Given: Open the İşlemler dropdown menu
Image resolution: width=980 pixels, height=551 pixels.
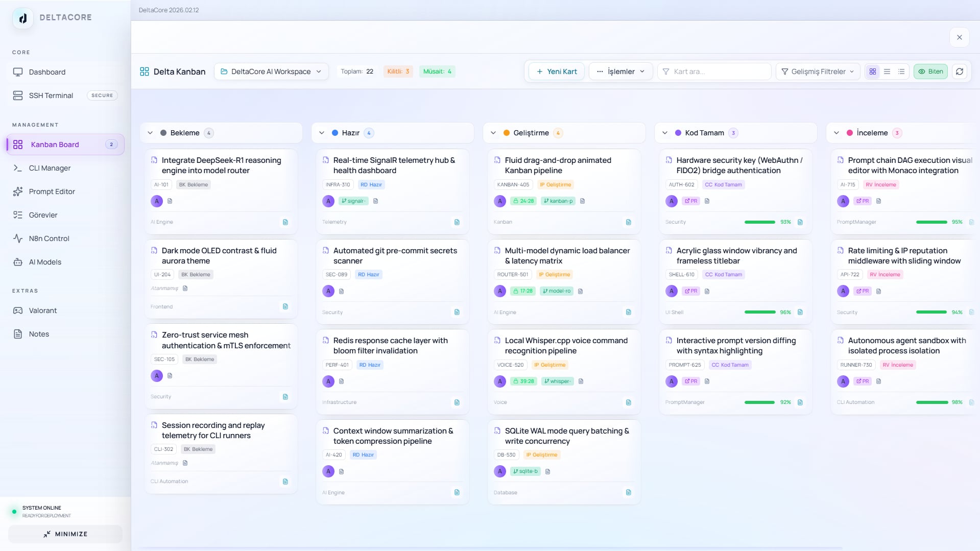Looking at the screenshot, I should (620, 71).
